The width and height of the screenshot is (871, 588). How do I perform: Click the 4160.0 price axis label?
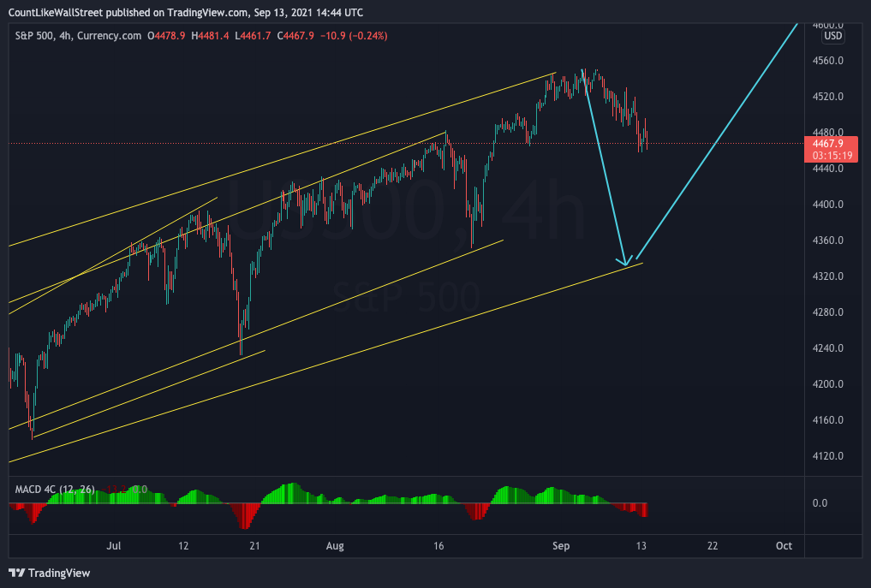coord(827,420)
